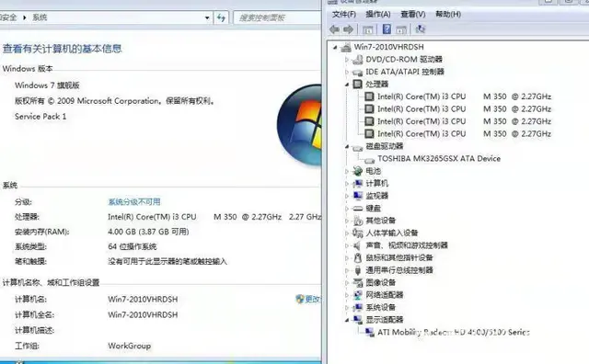Expand the 电池 node
Viewport: 589px width, 364px height.
pos(347,171)
